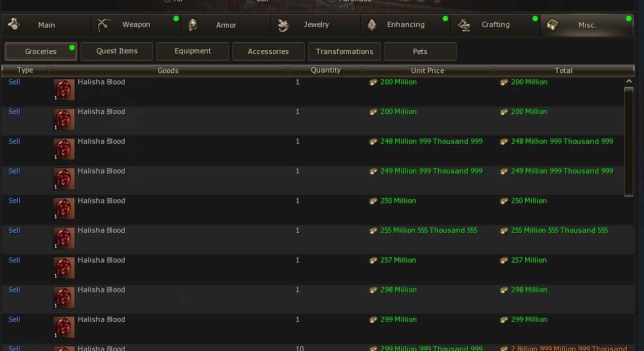Sort by the Total column header

563,71
